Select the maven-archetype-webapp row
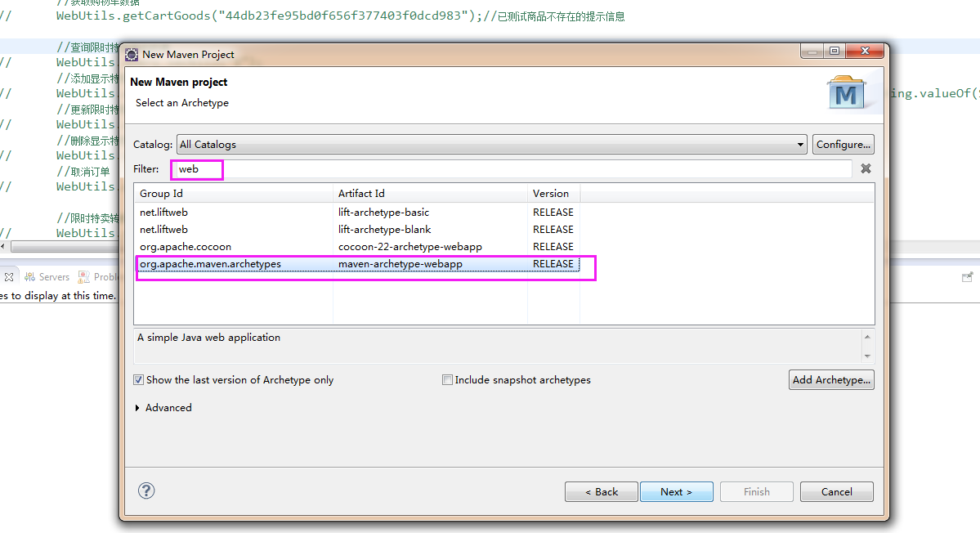The image size is (980, 533). tap(357, 264)
